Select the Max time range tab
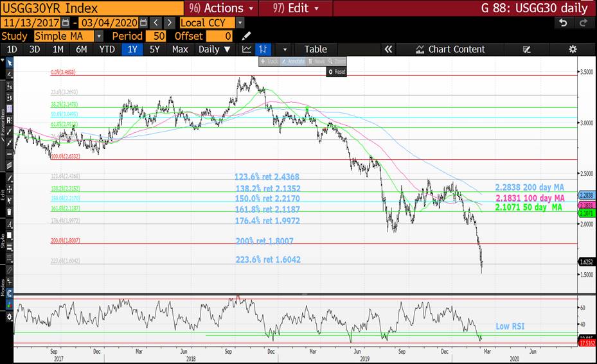597x364 pixels. 180,49
